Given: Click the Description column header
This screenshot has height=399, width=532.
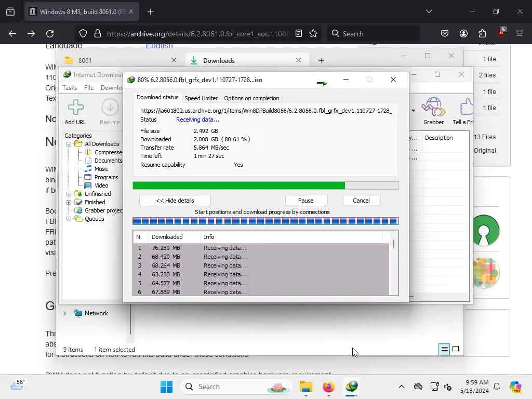Looking at the screenshot, I should [x=438, y=138].
